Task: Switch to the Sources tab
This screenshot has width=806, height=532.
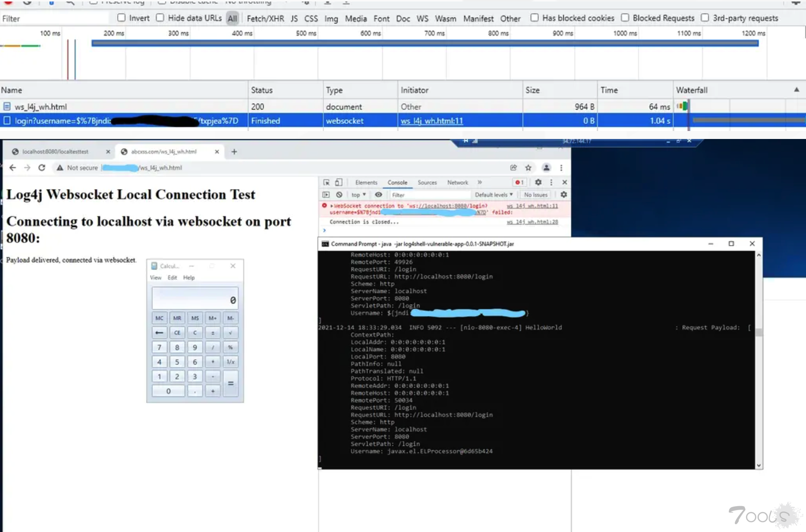Action: pos(427,183)
